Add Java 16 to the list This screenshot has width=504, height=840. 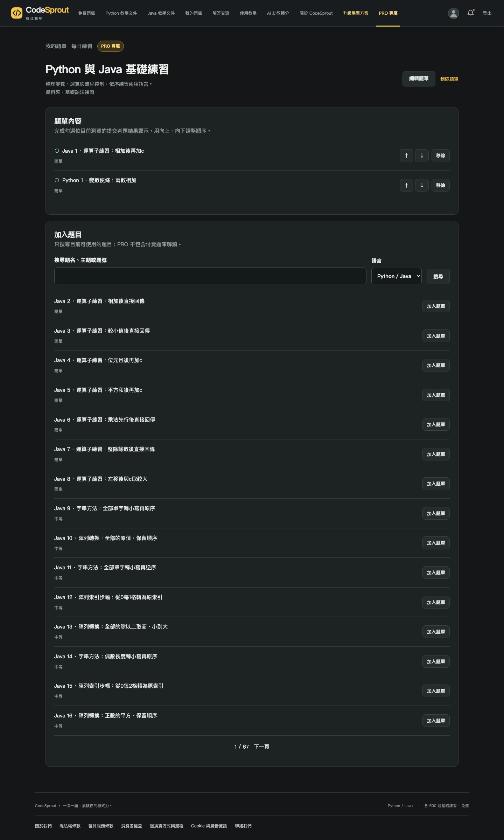[x=436, y=721]
